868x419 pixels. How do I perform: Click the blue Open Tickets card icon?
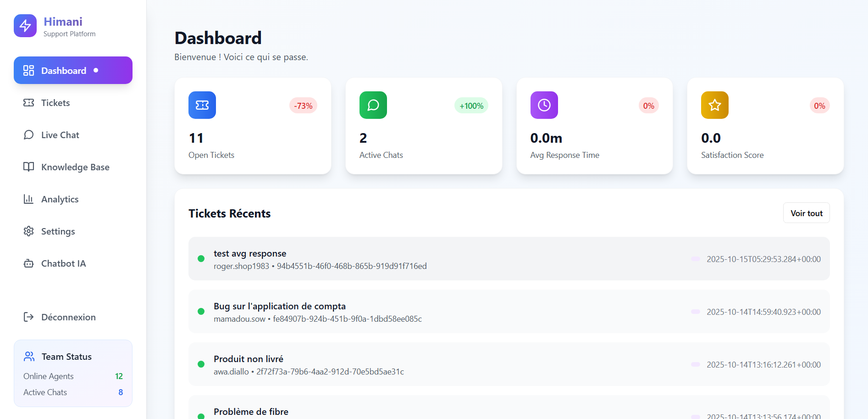tap(202, 105)
